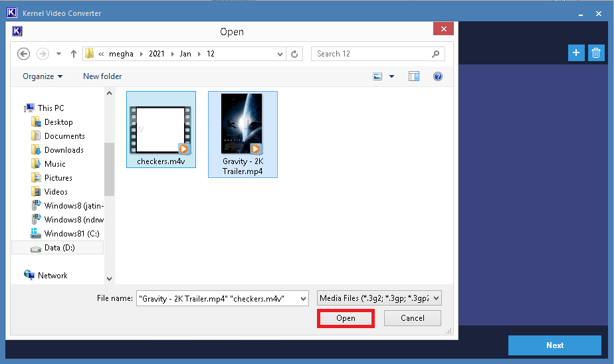Click Next in Kernel Video Converter
This screenshot has width=614, height=364.
click(554, 345)
